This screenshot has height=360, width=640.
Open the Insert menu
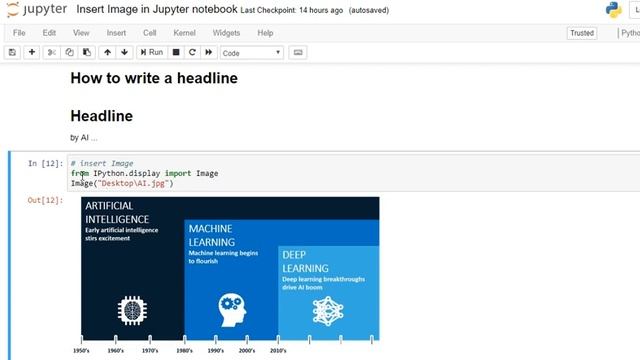pyautogui.click(x=116, y=33)
